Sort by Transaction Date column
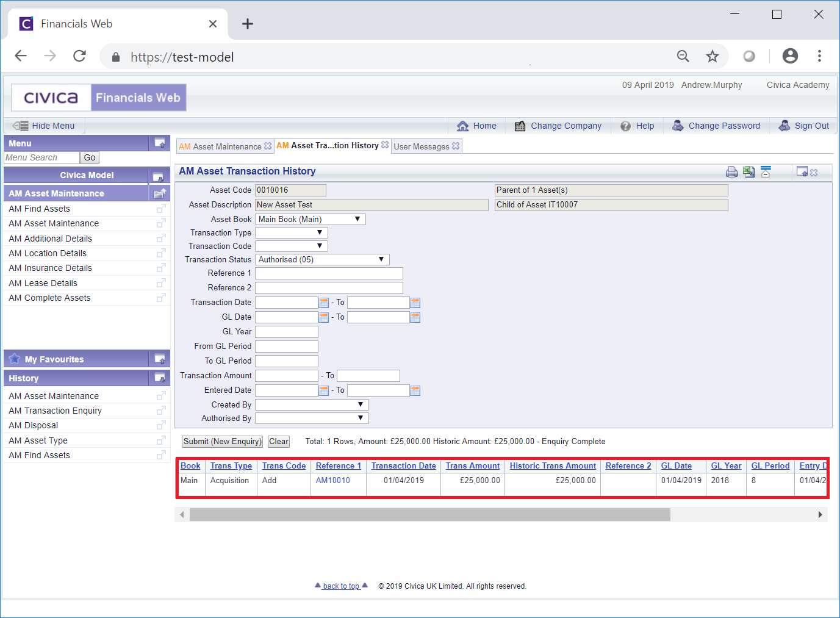Screen dimensions: 840x618 point(404,465)
